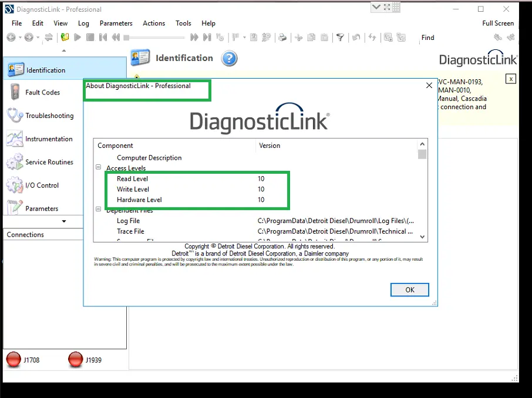Open the Troubleshooting panel
The image size is (532, 398).
pos(43,116)
